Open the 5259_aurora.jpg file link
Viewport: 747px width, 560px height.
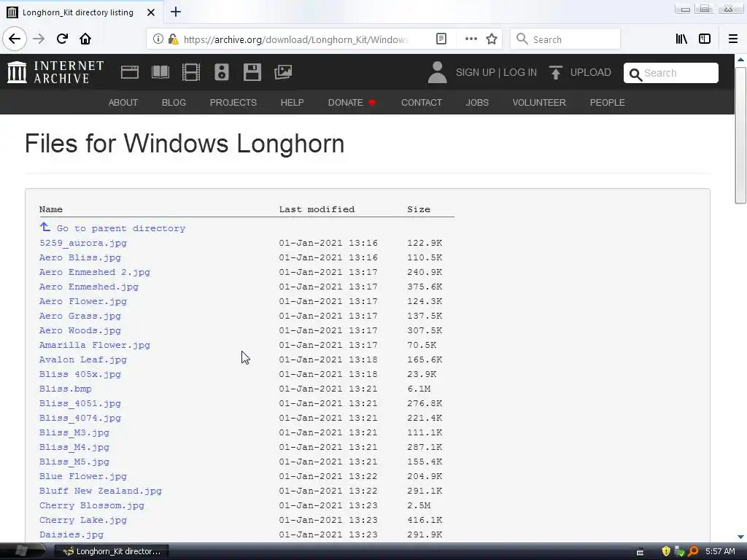click(83, 243)
